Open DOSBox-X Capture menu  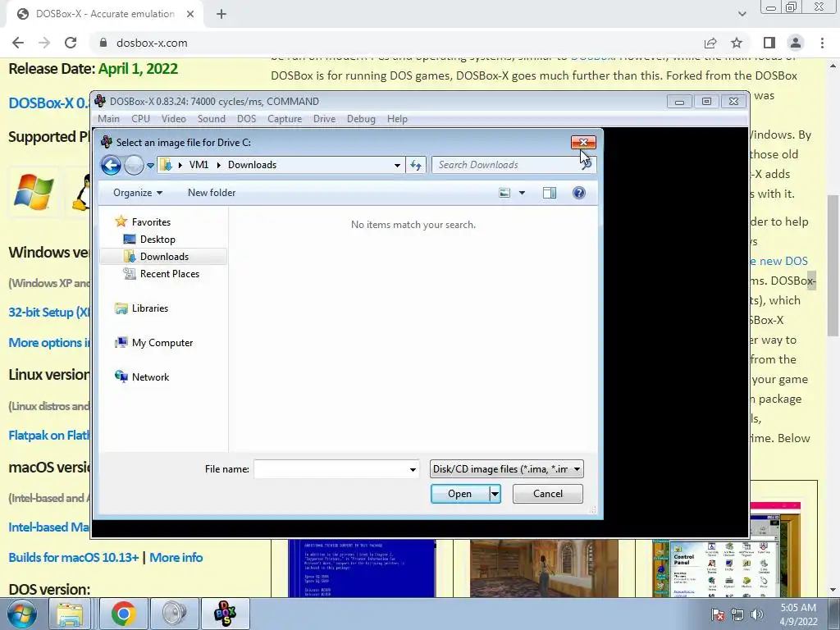285,119
